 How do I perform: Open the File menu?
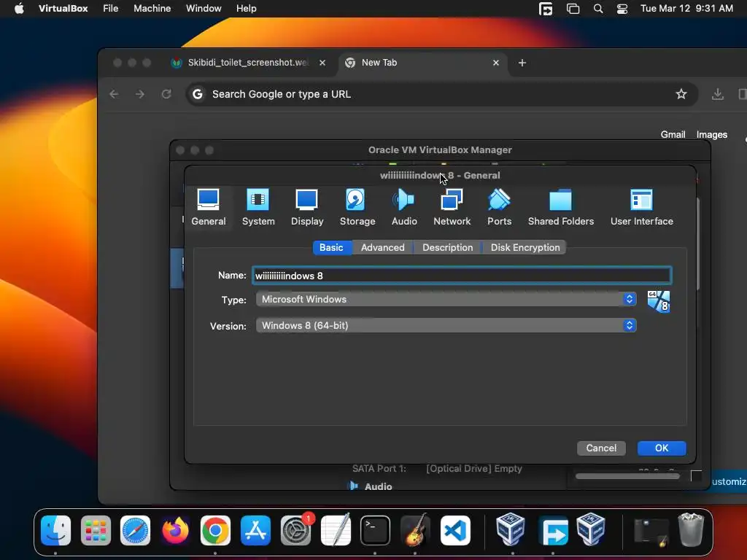click(111, 9)
